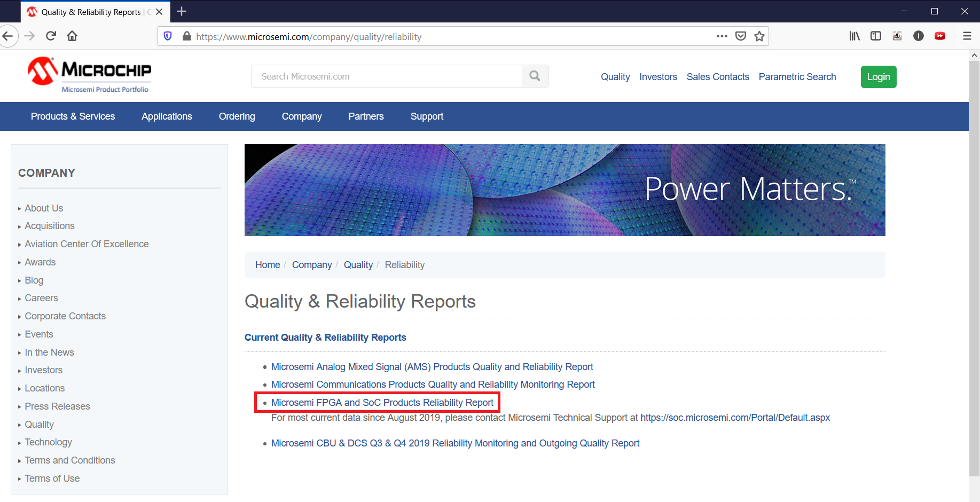
Task: Click the Search Microsemi.com input field
Action: click(x=387, y=76)
